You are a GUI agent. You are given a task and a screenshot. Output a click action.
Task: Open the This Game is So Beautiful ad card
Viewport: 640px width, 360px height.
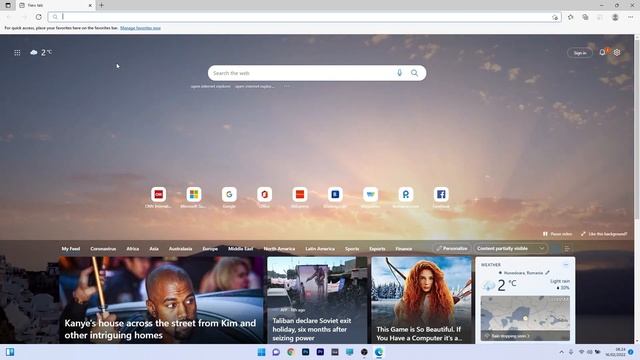point(421,300)
